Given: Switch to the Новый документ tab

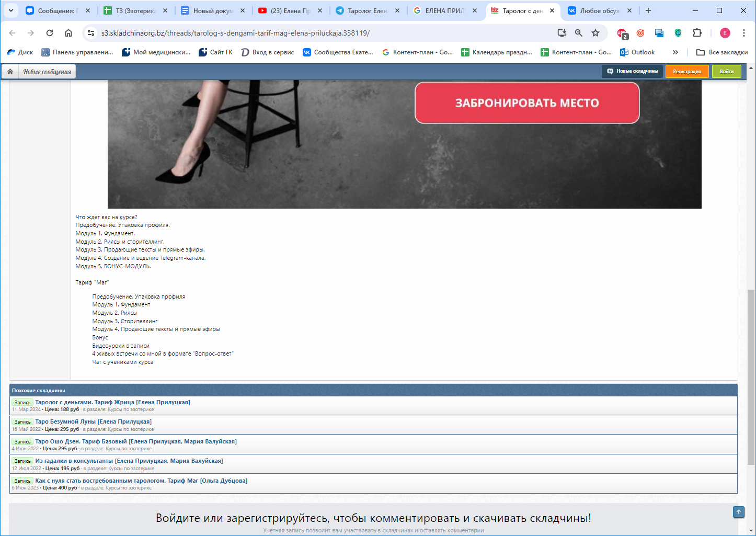Looking at the screenshot, I should click(x=213, y=10).
